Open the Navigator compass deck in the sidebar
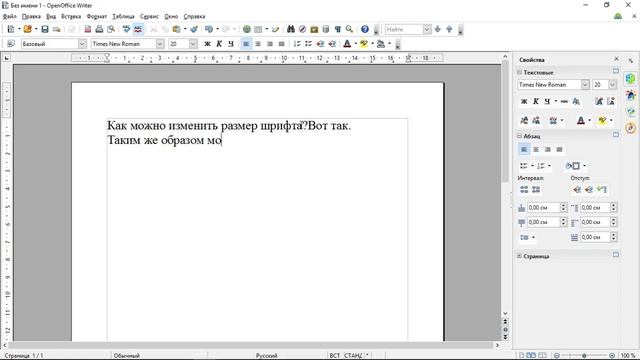Viewport: 640px width, 360px height. coord(631,128)
